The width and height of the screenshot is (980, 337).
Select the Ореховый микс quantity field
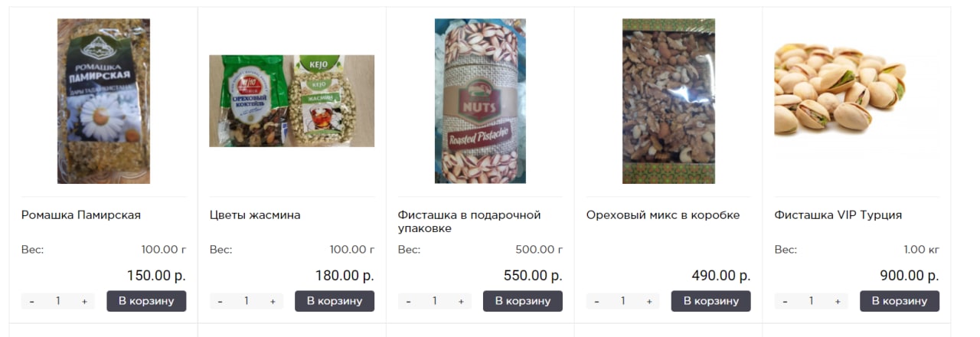[622, 302]
